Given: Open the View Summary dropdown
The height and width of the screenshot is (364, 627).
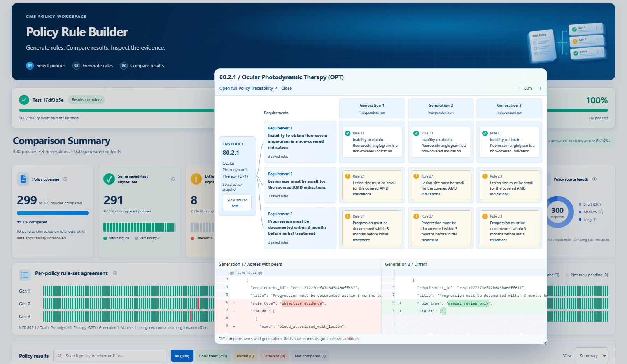Looking at the screenshot, I should point(591,356).
